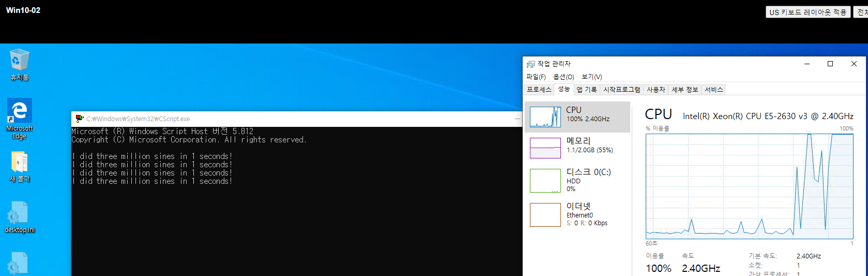
Task: Switch to the 세부 정보 tab
Action: click(685, 90)
